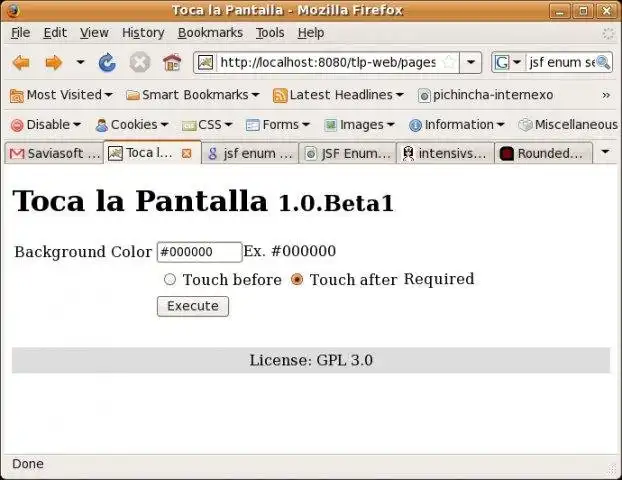
Task: Open the Help menu
Action: coord(311,33)
